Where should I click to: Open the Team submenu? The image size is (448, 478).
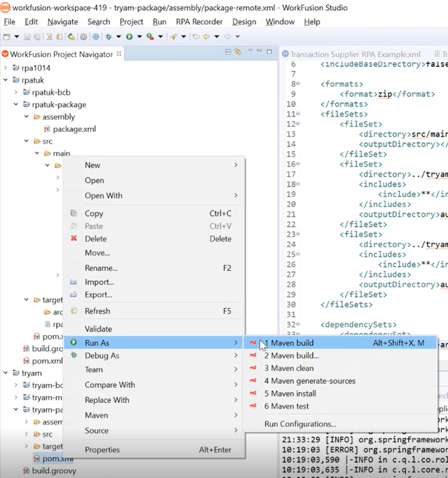(154, 370)
